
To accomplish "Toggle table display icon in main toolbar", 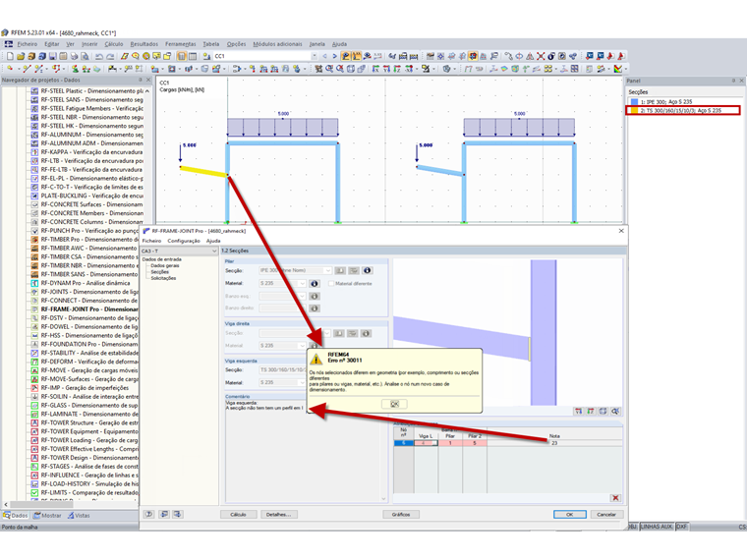I will (193, 56).
